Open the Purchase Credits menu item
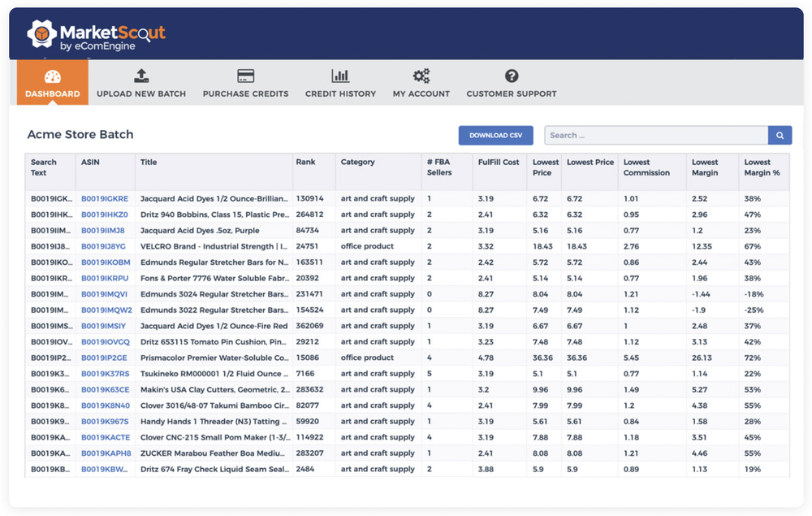Image resolution: width=812 pixels, height=516 pixels. click(245, 83)
